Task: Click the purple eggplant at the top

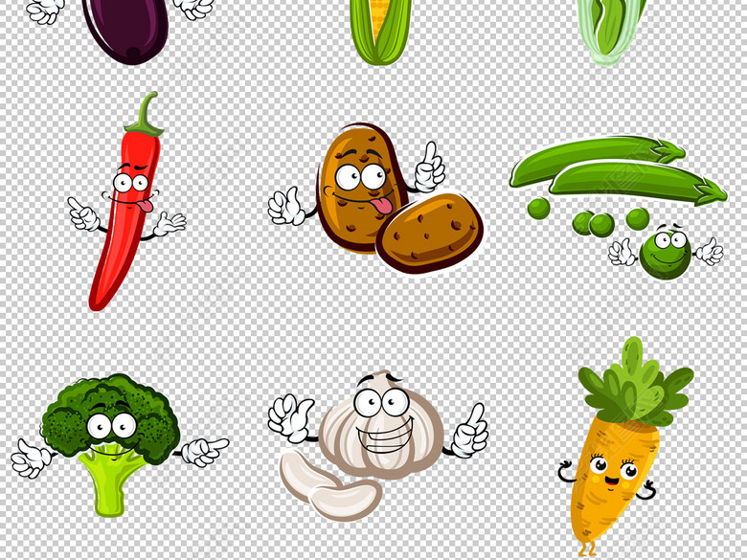Action: click(x=124, y=27)
